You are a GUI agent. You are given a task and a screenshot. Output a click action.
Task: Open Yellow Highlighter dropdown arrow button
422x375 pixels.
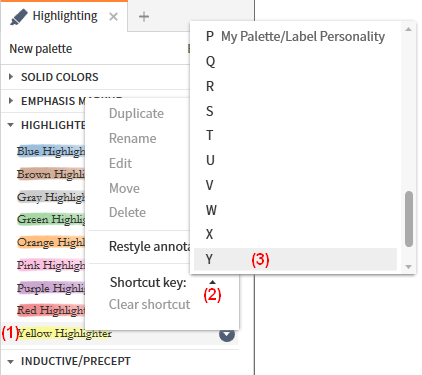(227, 334)
